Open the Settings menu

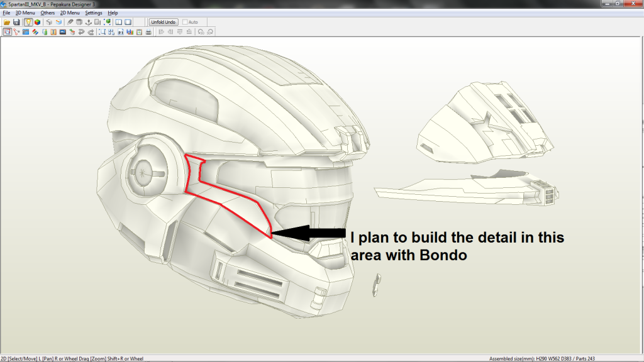94,13
